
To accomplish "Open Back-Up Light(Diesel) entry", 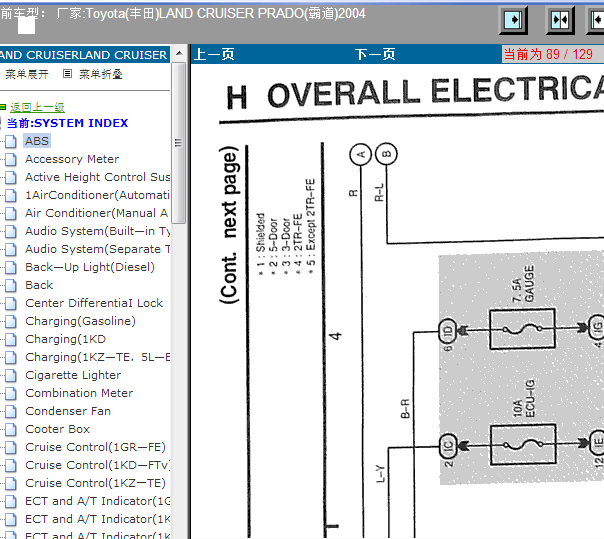I will point(90,267).
